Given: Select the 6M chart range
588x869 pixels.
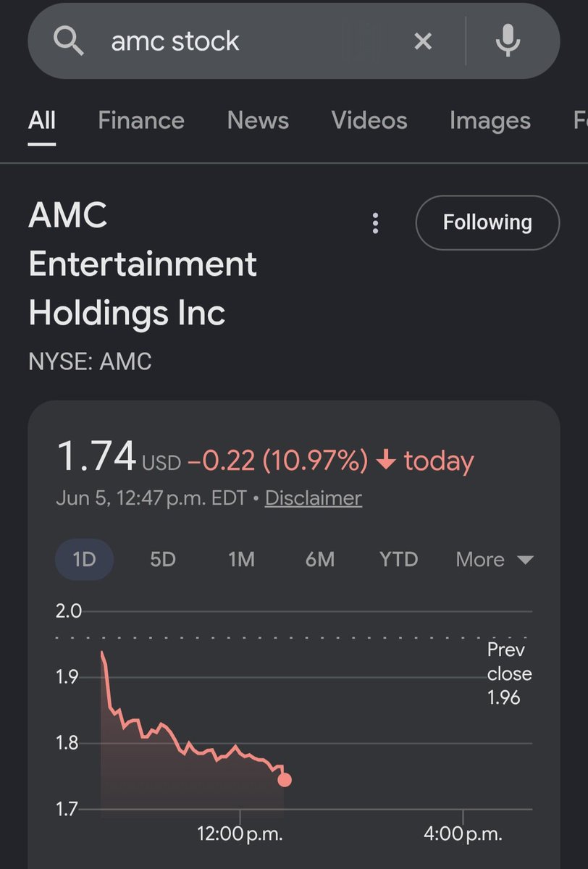Looking at the screenshot, I should click(319, 560).
